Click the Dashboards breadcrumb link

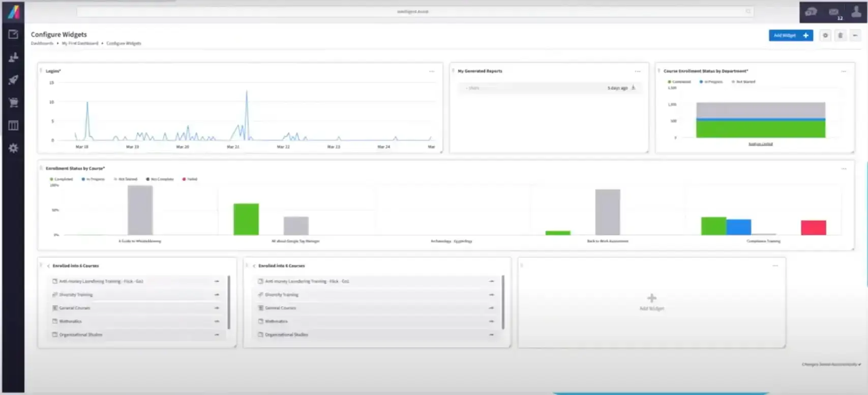click(x=42, y=43)
